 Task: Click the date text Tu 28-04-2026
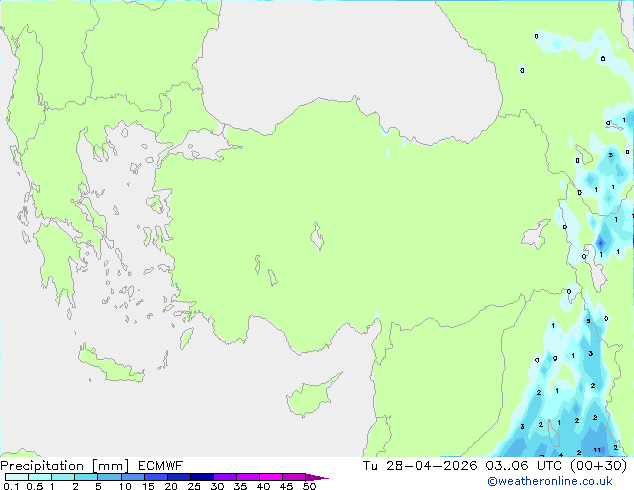(x=420, y=466)
